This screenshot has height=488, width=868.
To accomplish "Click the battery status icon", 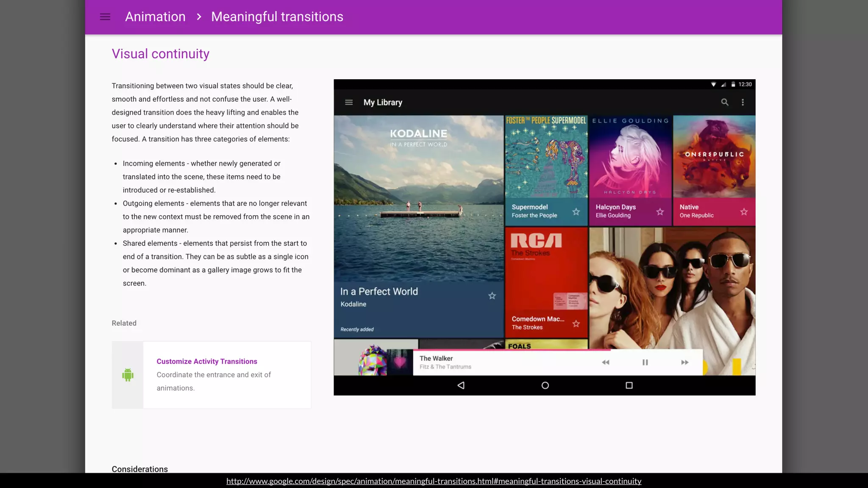I will pyautogui.click(x=733, y=84).
